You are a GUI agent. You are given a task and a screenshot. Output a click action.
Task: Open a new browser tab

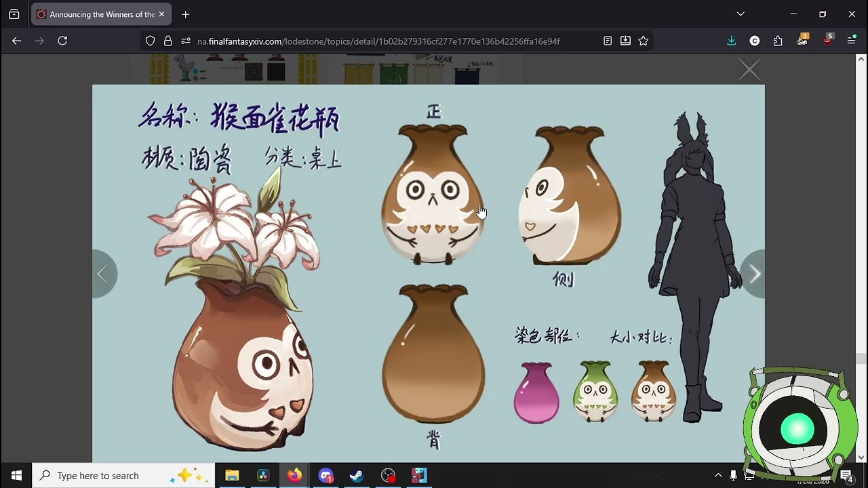[x=186, y=14]
